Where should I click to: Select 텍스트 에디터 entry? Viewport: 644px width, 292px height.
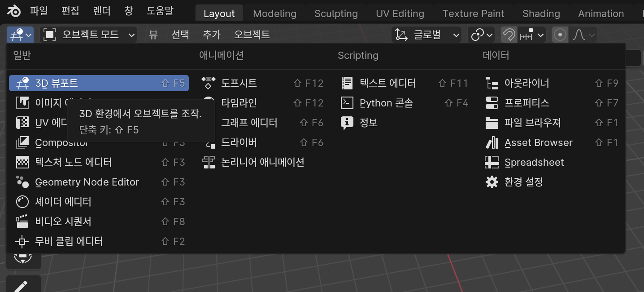click(x=405, y=83)
